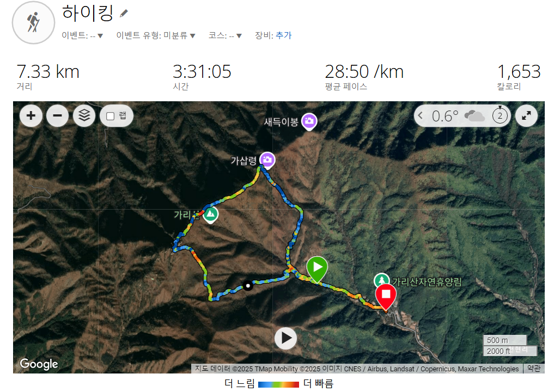This screenshot has width=560, height=392.
Task: Open 이벤트 dropdown
Action: pos(82,35)
